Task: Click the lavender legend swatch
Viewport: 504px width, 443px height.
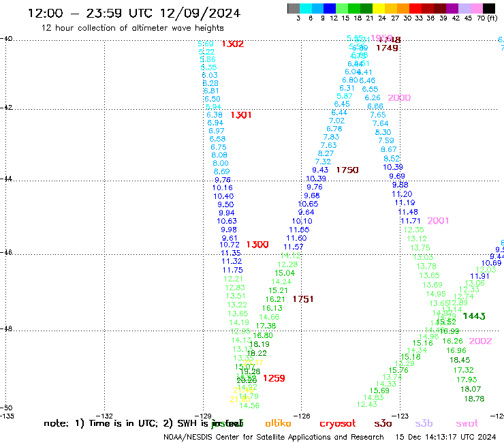Action: (464, 8)
